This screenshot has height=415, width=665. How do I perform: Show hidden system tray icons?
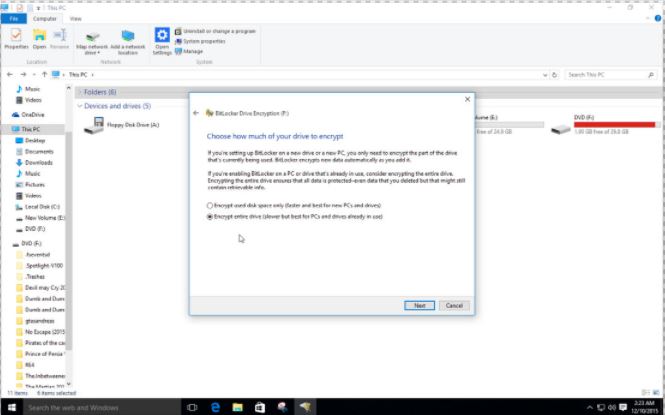(x=590, y=408)
